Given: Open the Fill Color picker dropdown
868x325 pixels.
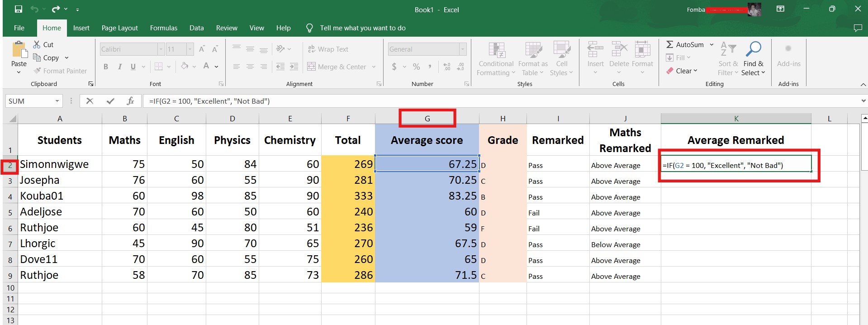Looking at the screenshot, I should coord(194,67).
